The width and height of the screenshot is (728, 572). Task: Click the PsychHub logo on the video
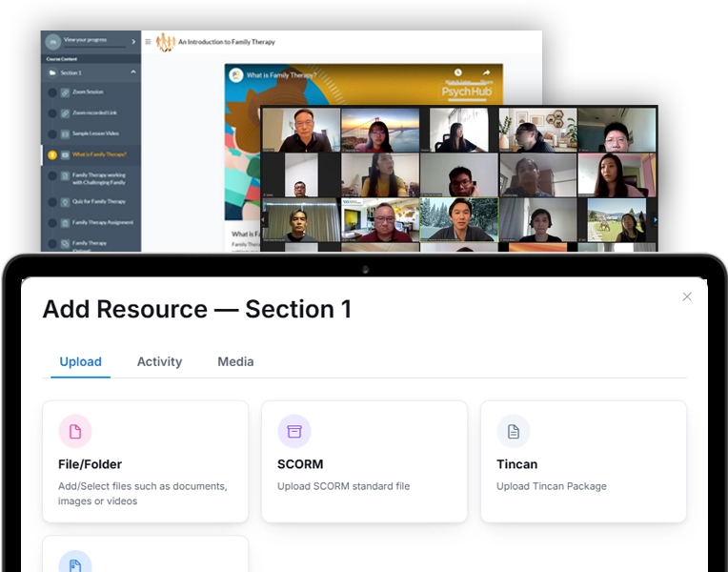467,92
